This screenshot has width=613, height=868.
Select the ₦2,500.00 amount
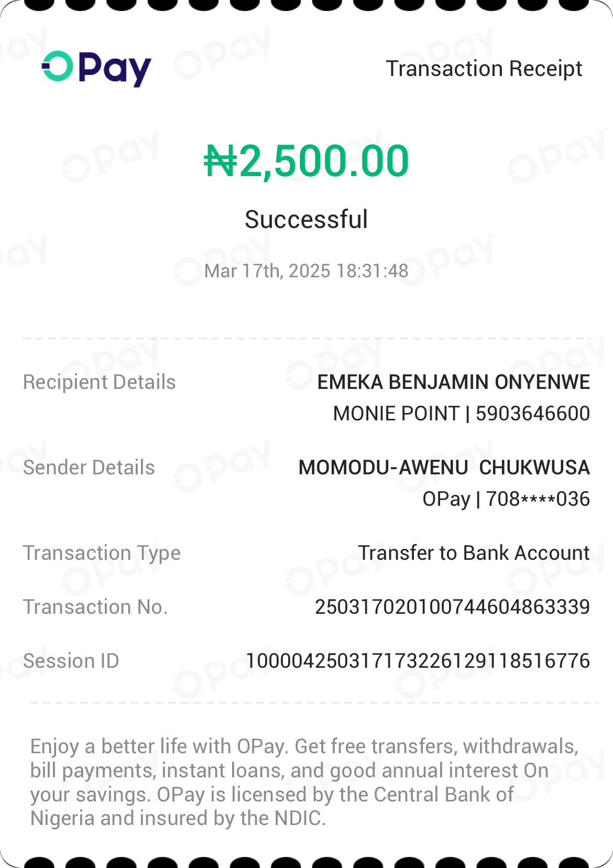pyautogui.click(x=306, y=161)
